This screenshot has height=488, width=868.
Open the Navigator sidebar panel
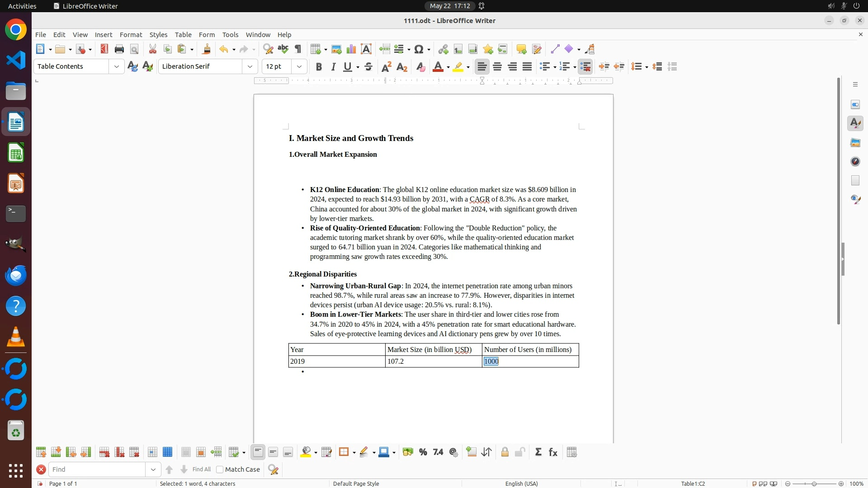(x=855, y=162)
